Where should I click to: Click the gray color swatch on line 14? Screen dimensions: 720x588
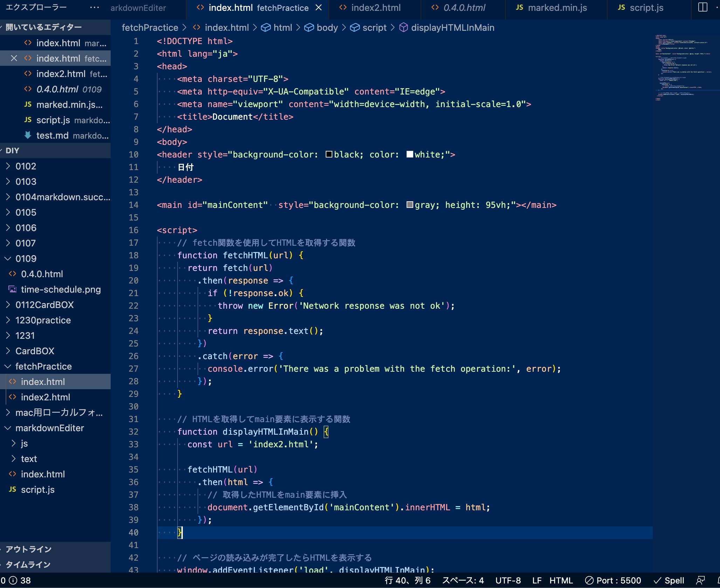tap(409, 205)
